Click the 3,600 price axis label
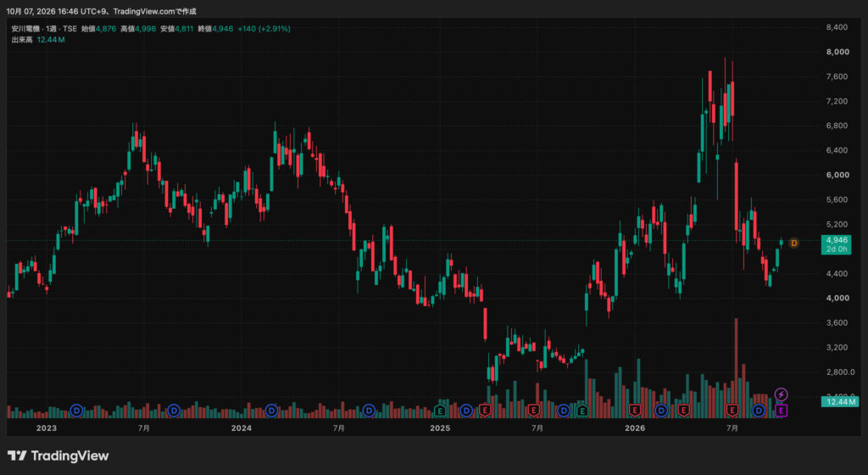The image size is (868, 475). click(x=837, y=323)
